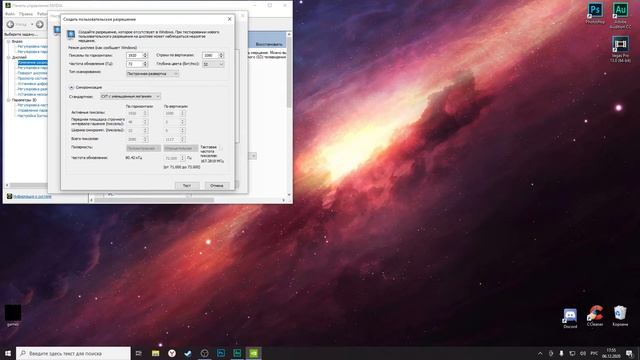Click the refresh rate (Hz) input field
Viewport: 640px width, 360px height.
[135, 64]
